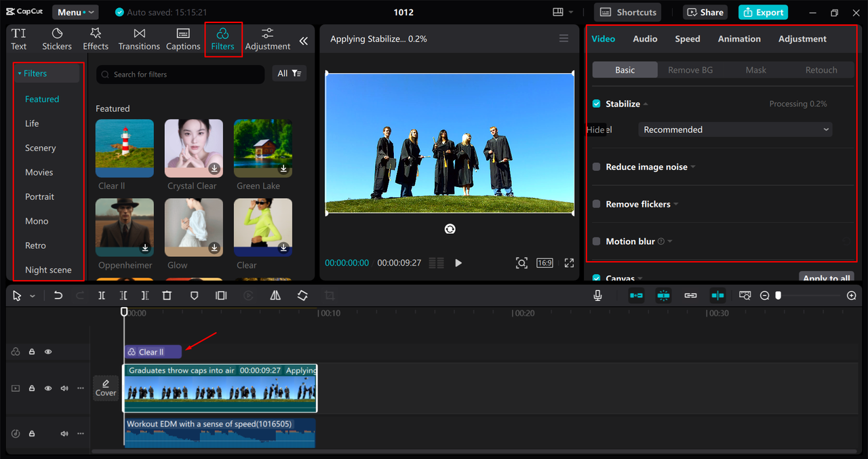Image resolution: width=868 pixels, height=459 pixels.
Task: Select the Mask sub-tab
Action: pos(756,70)
